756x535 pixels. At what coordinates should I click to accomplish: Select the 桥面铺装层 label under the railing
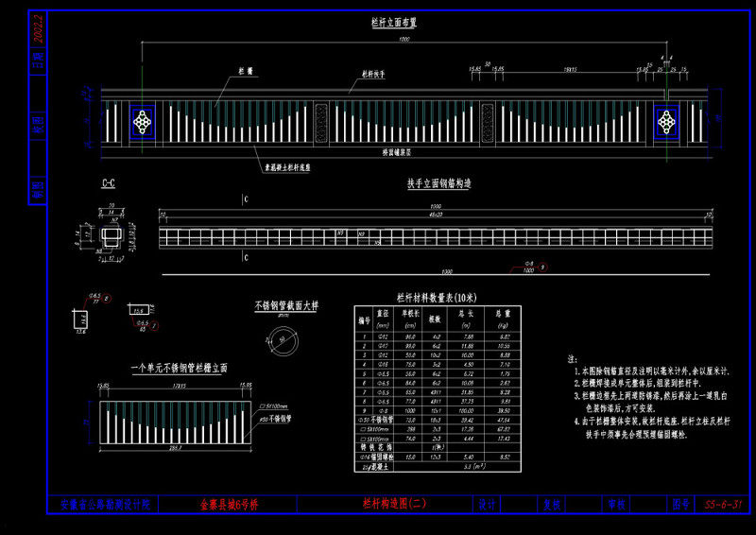(396, 152)
